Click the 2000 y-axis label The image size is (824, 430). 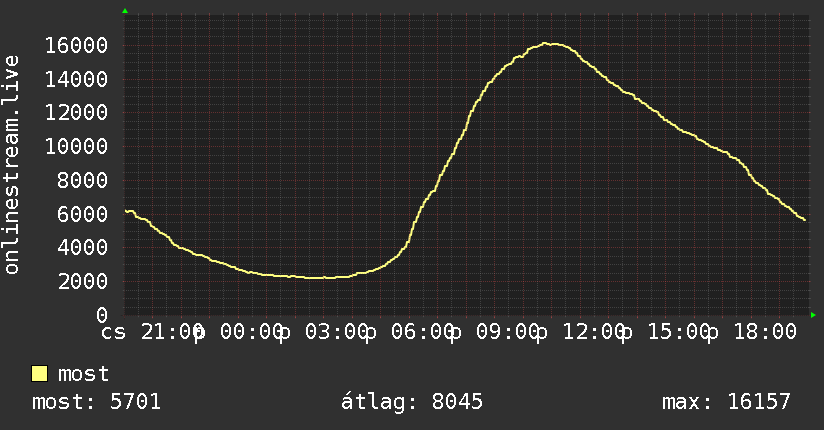[x=83, y=281]
